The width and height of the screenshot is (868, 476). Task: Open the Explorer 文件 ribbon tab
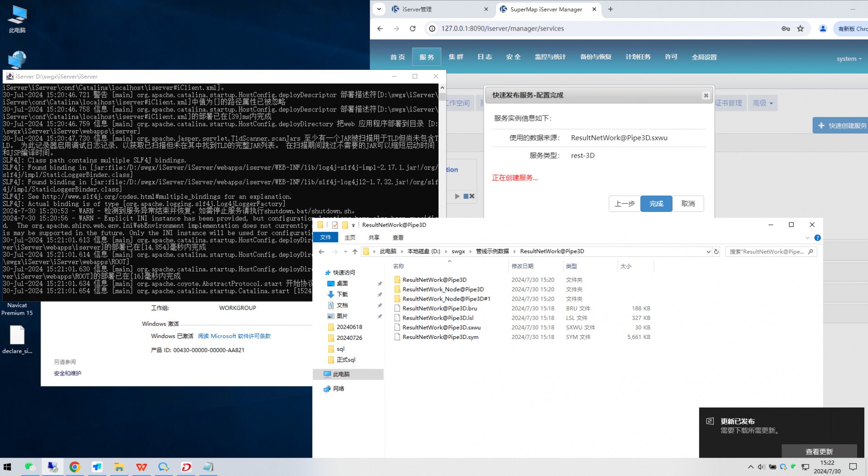pos(325,238)
